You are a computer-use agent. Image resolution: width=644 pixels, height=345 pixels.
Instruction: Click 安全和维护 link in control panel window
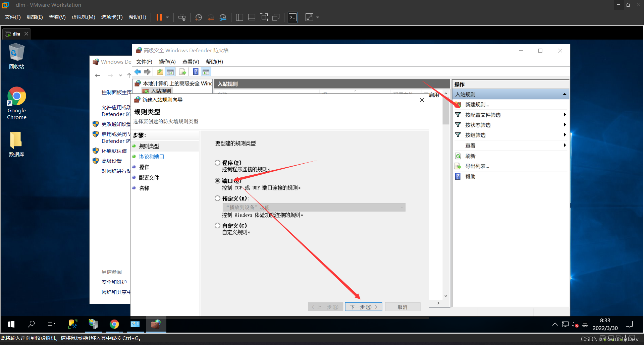[114, 282]
